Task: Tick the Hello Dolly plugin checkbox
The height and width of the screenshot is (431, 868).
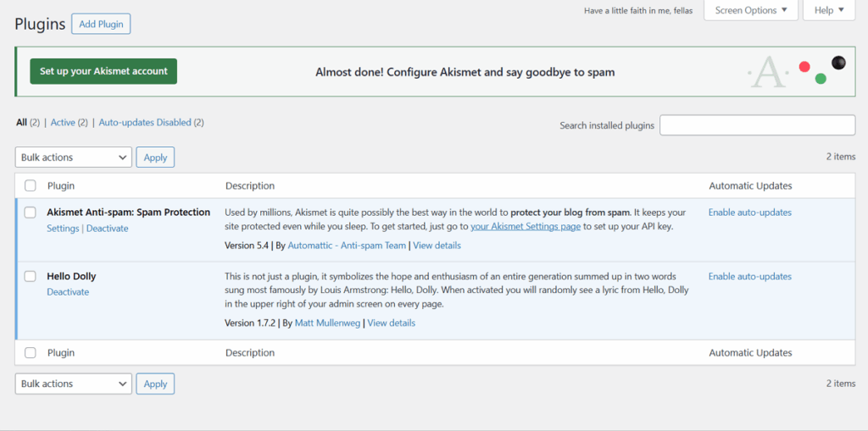Action: (31, 276)
